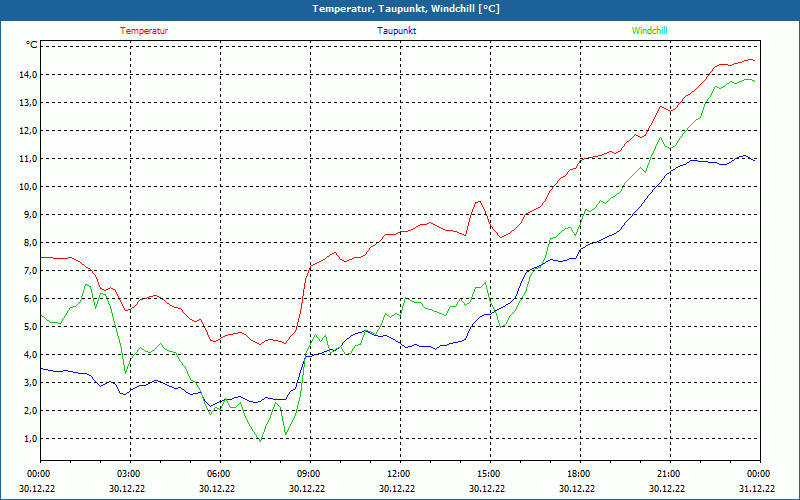Click the windchill minimum below 1,0
The image size is (800, 500).
pyautogui.click(x=261, y=441)
